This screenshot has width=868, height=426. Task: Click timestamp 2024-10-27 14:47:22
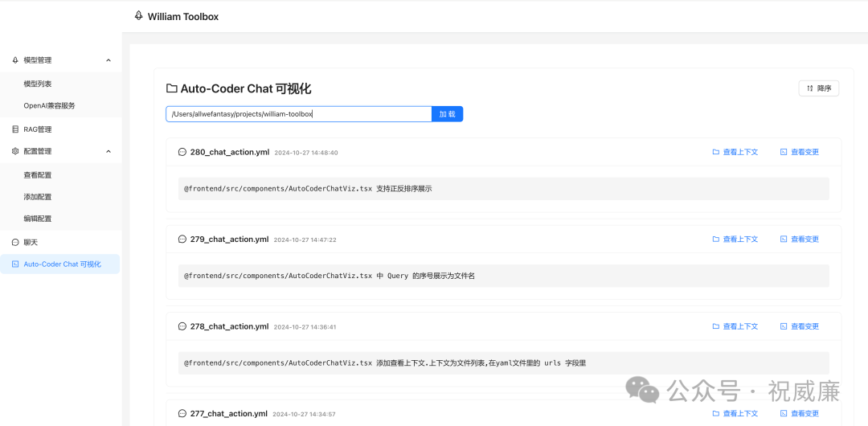(x=305, y=240)
